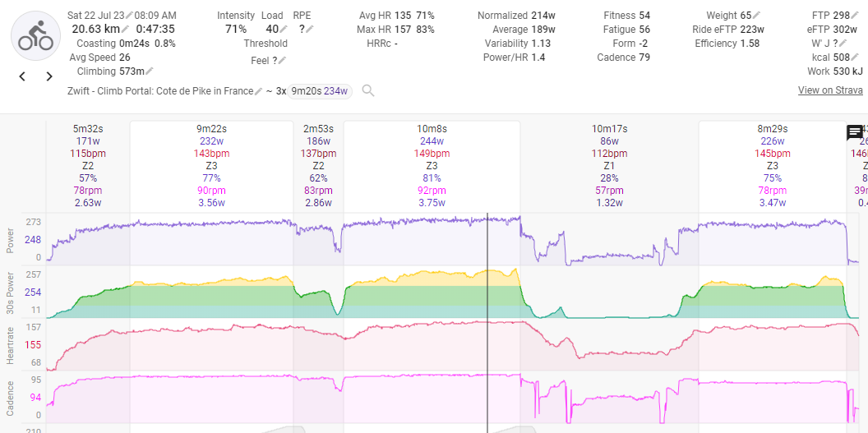Screen dimensions: 868x433
Task: Open View on Strava link
Action: (x=830, y=90)
